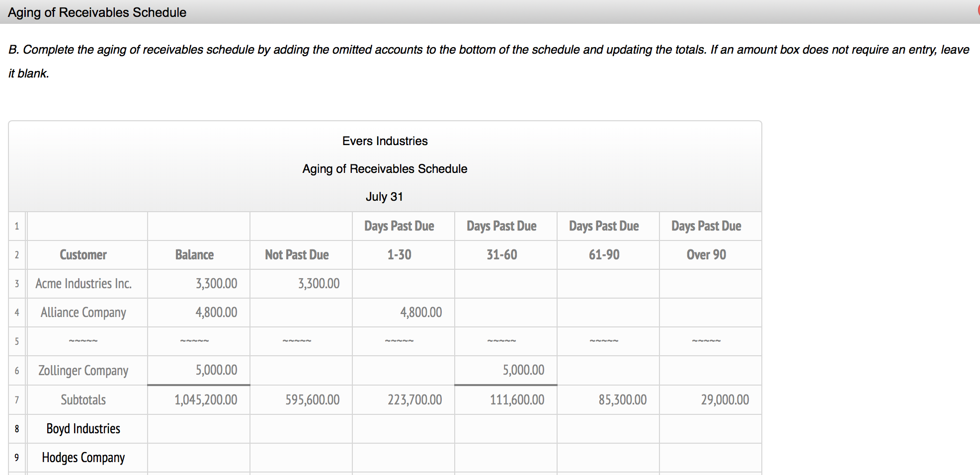Click the Balance column header
Image resolution: width=980 pixels, height=475 pixels.
tap(195, 255)
